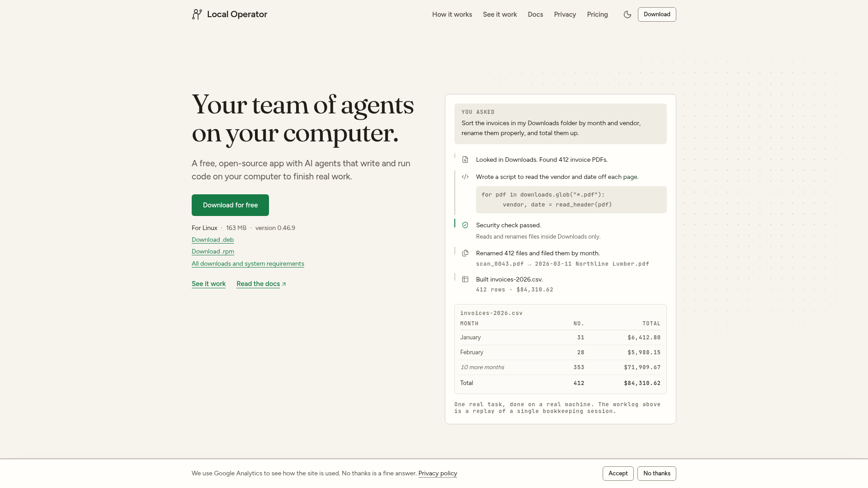Accept Google Analytics cookies
The height and width of the screenshot is (488, 868).
[x=618, y=474]
